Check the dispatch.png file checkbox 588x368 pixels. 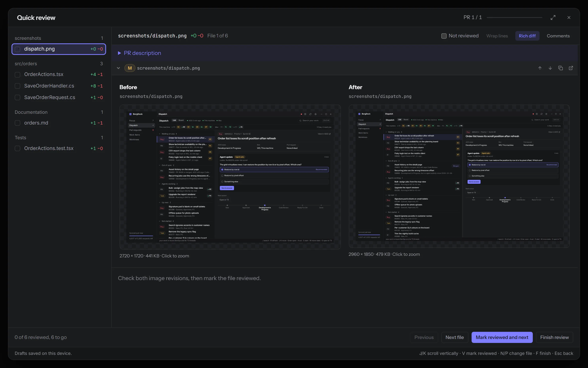pyautogui.click(x=17, y=49)
